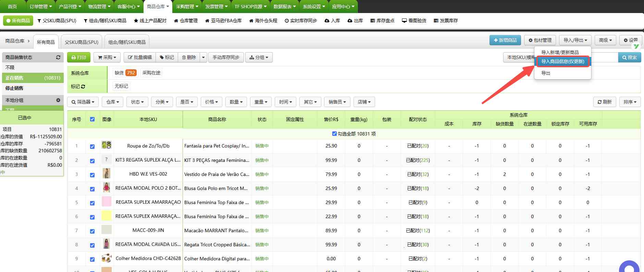Click the green 打印 print button
This screenshot has height=272, width=644.
[x=78, y=57]
